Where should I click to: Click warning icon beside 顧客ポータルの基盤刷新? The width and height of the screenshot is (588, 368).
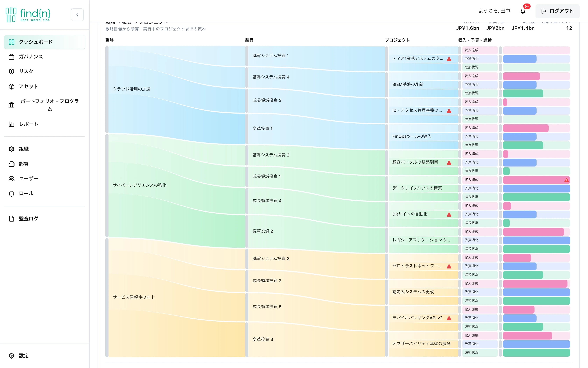[x=449, y=163]
